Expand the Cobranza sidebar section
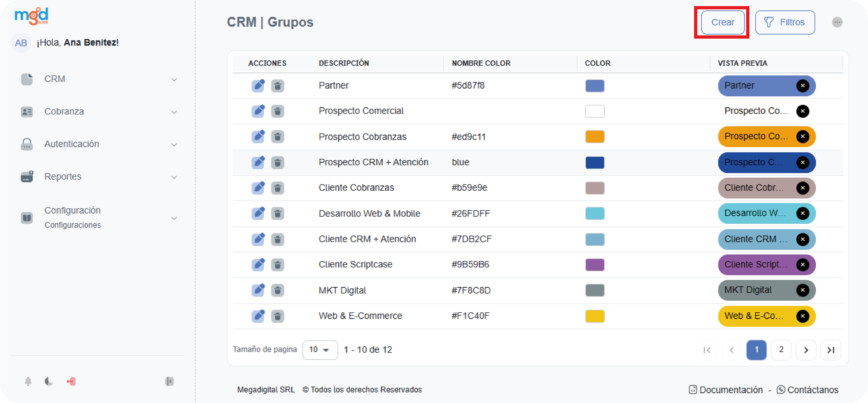The width and height of the screenshot is (868, 403). click(x=98, y=111)
